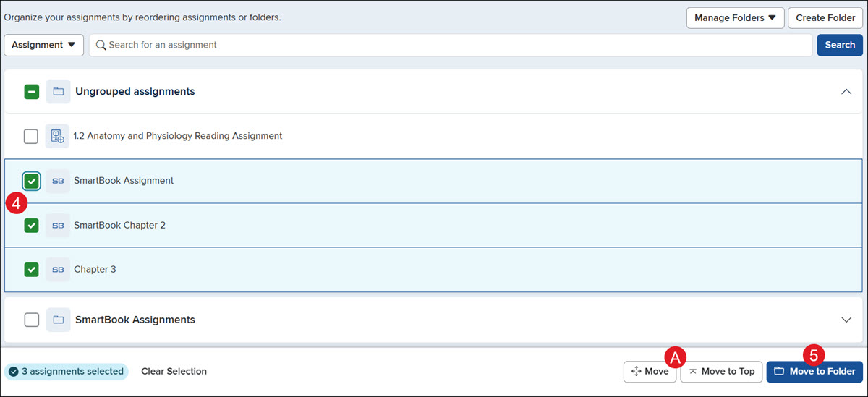Tick the SmartBook Assignments folder checkbox
868x397 pixels.
tap(31, 320)
